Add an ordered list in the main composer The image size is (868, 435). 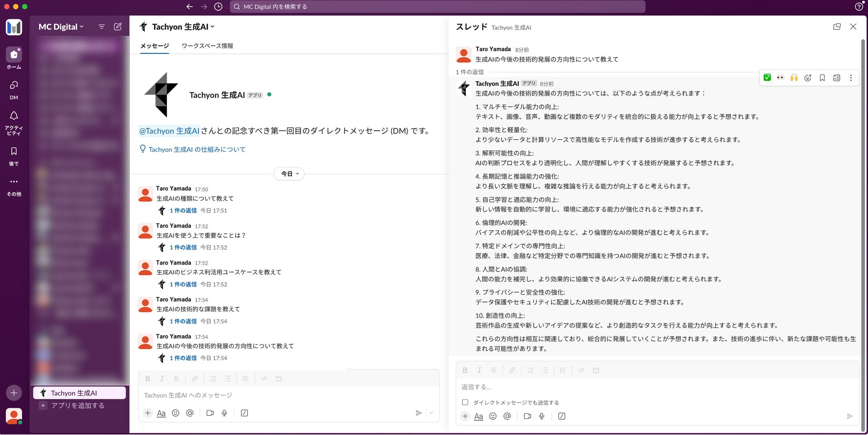[213, 378]
